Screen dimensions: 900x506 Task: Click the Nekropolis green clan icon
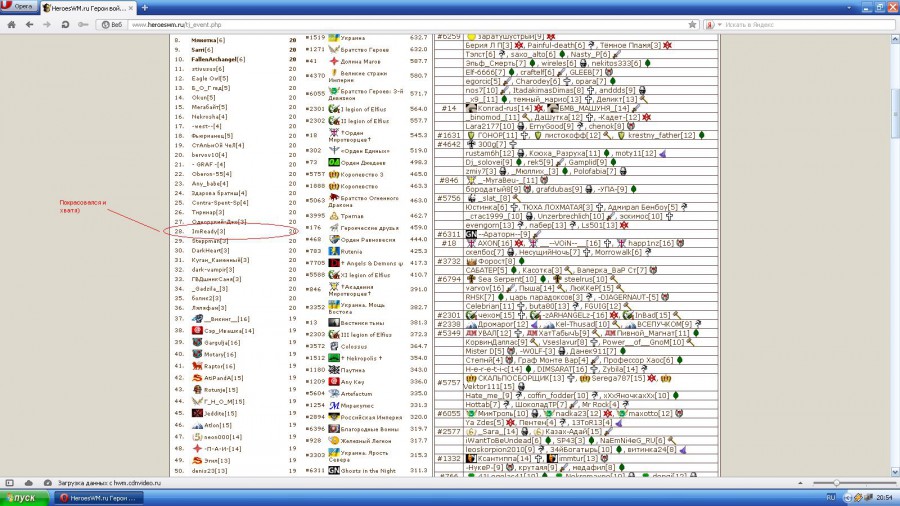coord(333,358)
